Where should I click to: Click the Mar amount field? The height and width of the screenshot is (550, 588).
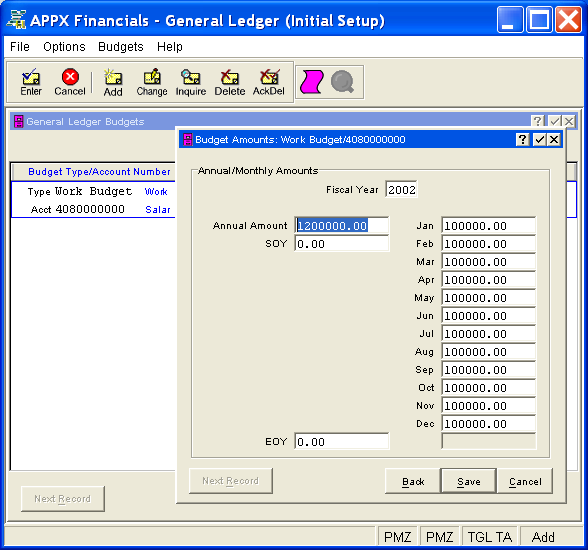[x=489, y=262]
